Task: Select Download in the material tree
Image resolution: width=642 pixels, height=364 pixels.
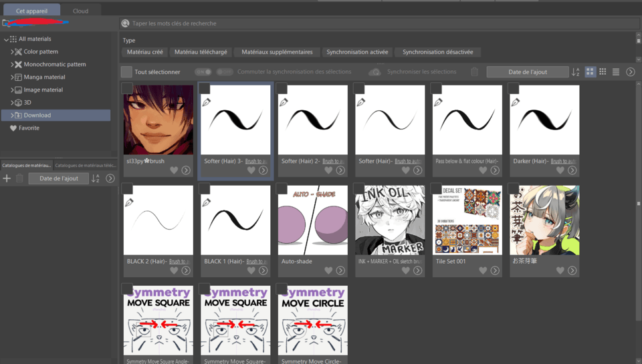Action: (56, 116)
